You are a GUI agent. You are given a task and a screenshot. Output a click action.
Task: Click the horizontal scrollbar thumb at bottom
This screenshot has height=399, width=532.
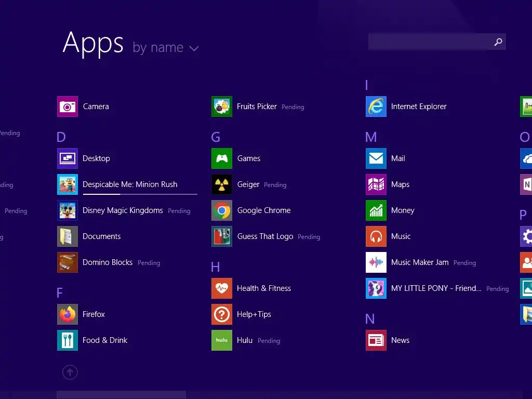click(x=121, y=395)
